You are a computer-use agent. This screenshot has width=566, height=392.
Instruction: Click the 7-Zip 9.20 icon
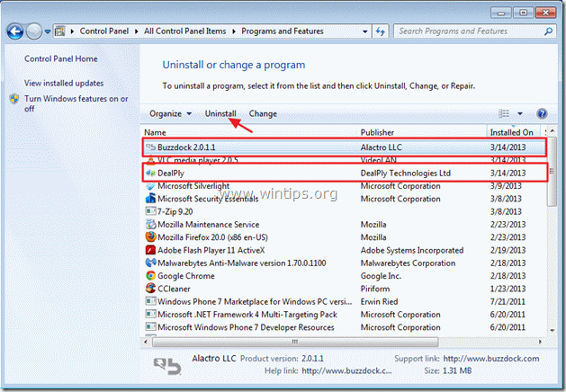pyautogui.click(x=150, y=211)
